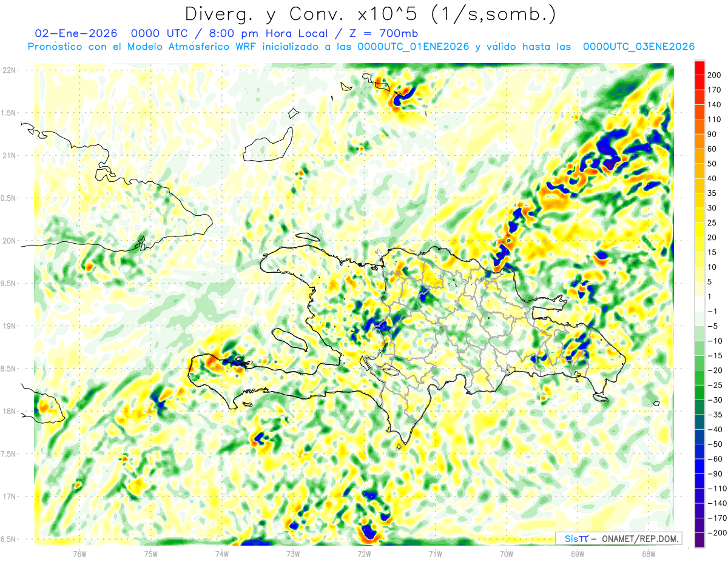Click the 'Sis' logo text in the credit box

[x=571, y=539]
